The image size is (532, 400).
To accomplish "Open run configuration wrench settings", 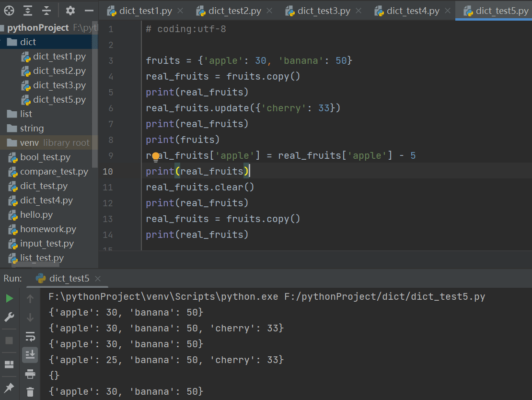I will 9,317.
